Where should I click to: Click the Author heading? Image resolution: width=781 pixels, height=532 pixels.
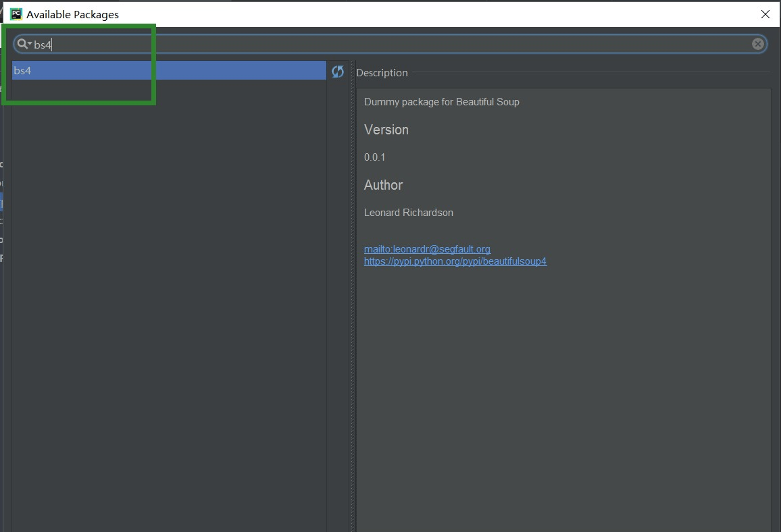[383, 185]
